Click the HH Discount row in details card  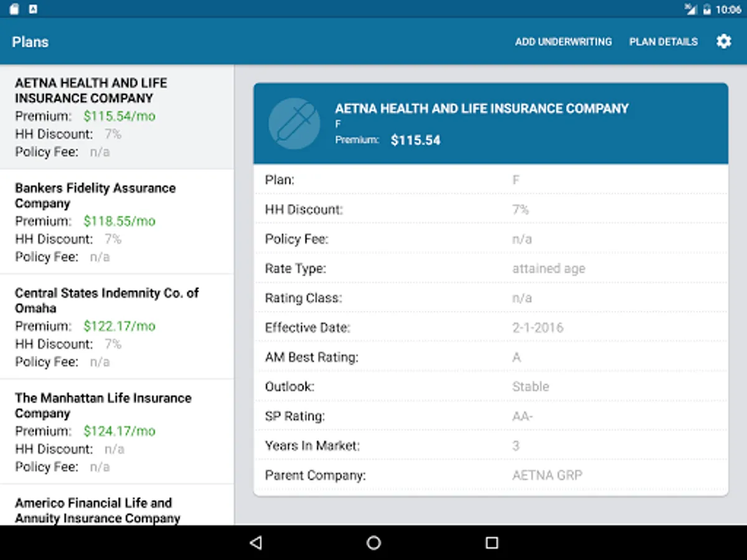491,210
